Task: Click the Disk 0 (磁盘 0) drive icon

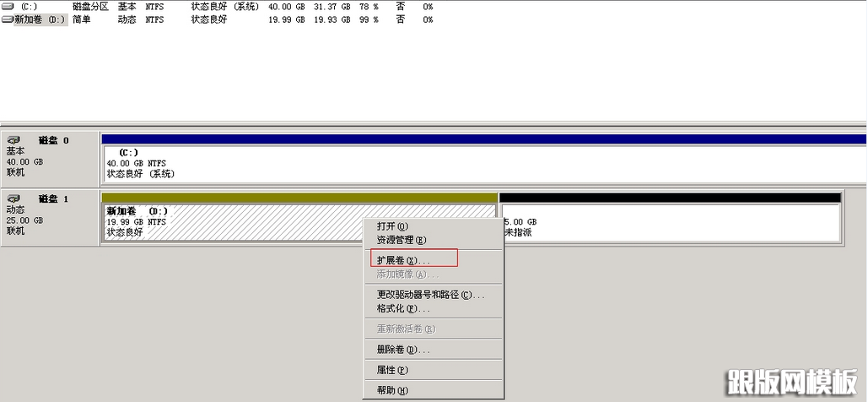Action: (13, 140)
